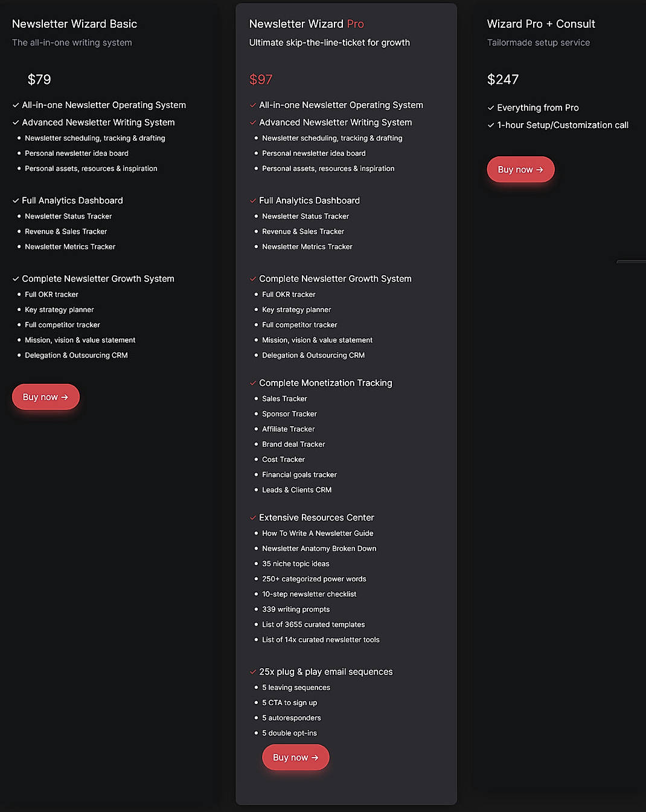Click the checkmark next to Full Analytics Dashboard in Pro
The height and width of the screenshot is (812, 646).
click(252, 200)
